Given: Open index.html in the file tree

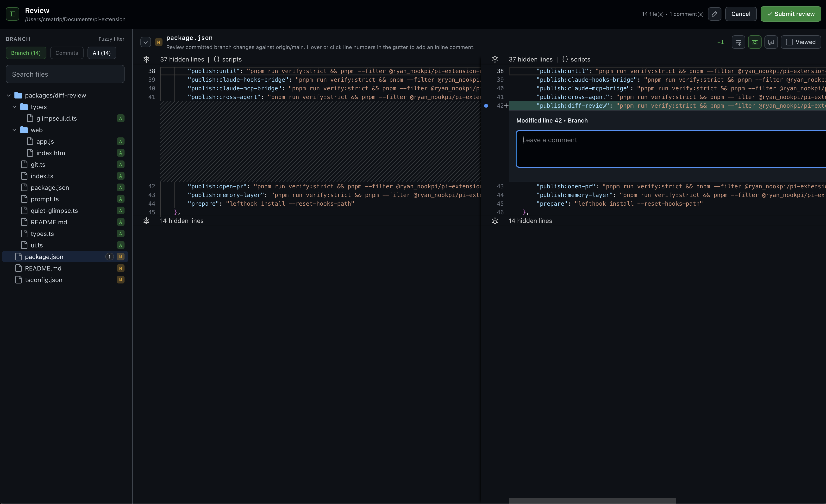Looking at the screenshot, I should [52, 153].
